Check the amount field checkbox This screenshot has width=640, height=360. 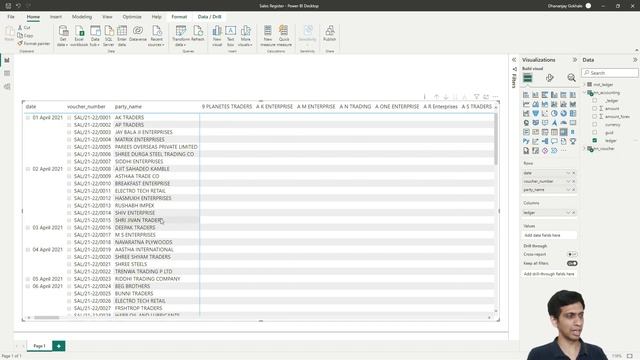594,109
